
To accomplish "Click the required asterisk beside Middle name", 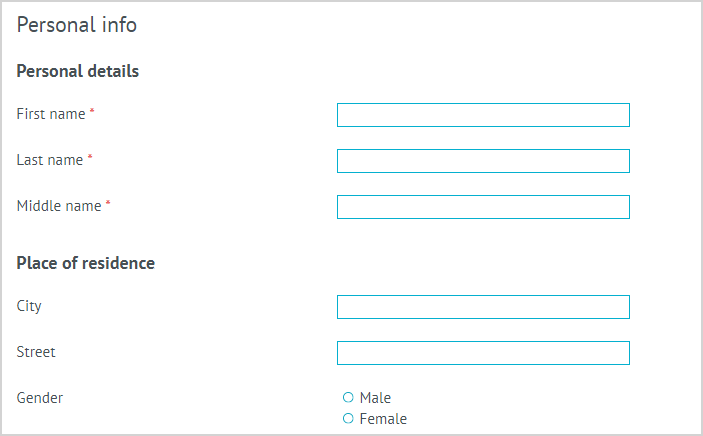I will [x=108, y=204].
